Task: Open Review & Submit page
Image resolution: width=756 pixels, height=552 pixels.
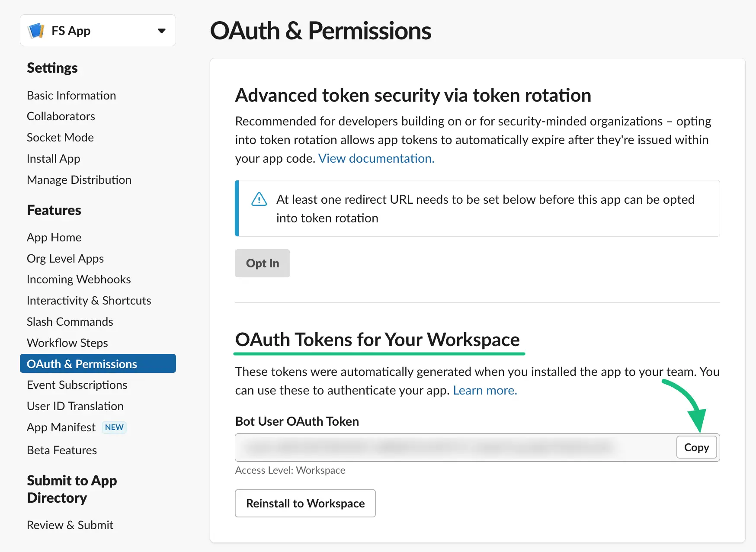Action: click(x=70, y=525)
